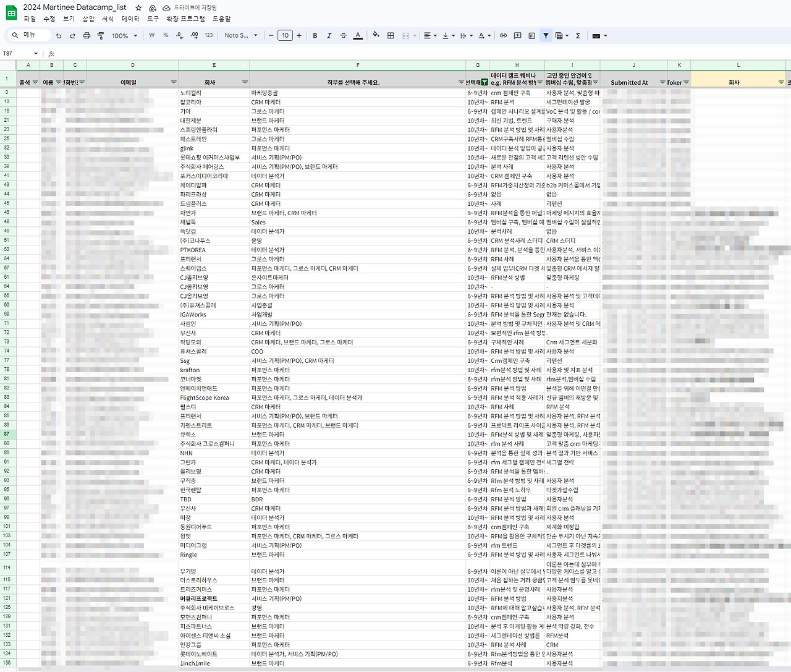Toggle Italic formatting
Image resolution: width=791 pixels, height=672 pixels.
coord(329,36)
